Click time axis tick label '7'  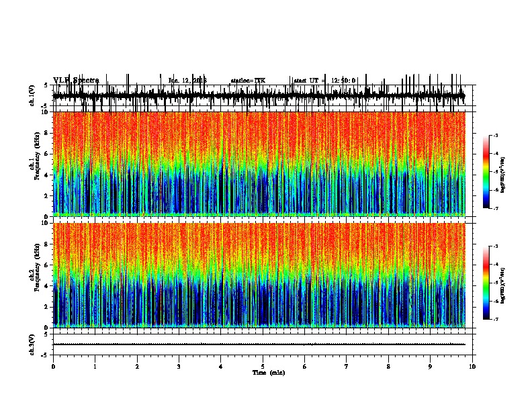347,367
